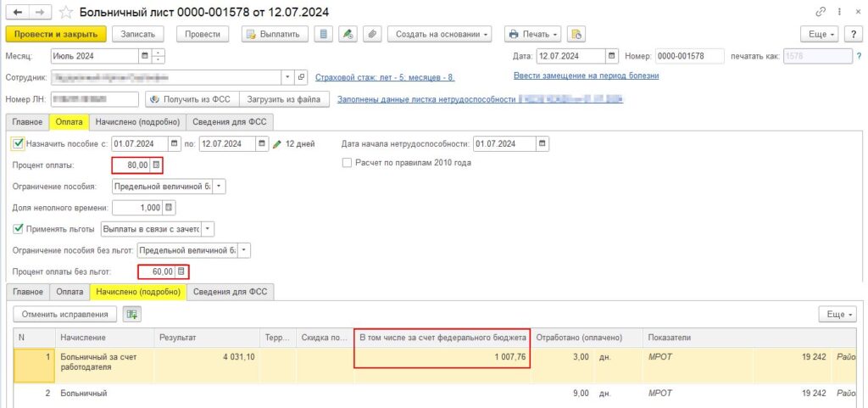The width and height of the screenshot is (868, 408).
Task: Open calendar for Дата начала нетрудоспособности
Action: click(542, 144)
